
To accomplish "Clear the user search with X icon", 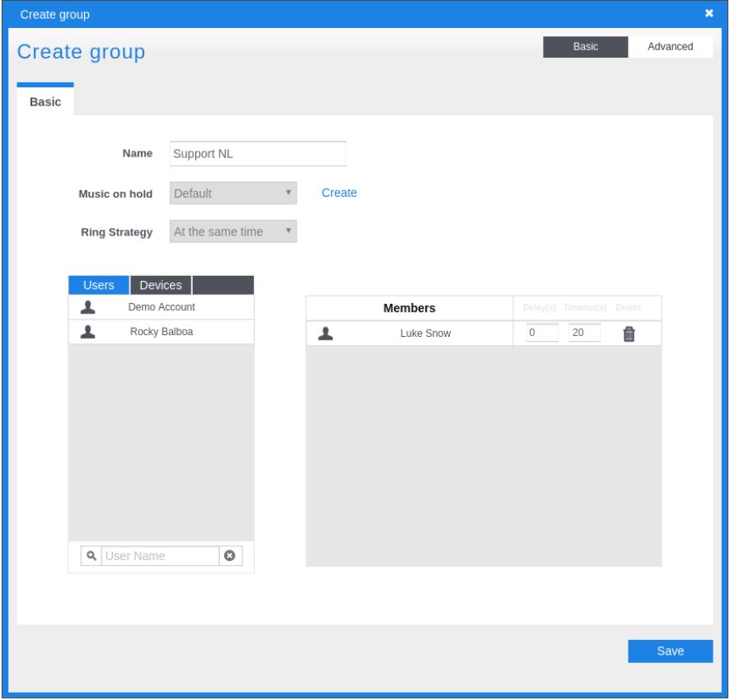I will pos(231,556).
